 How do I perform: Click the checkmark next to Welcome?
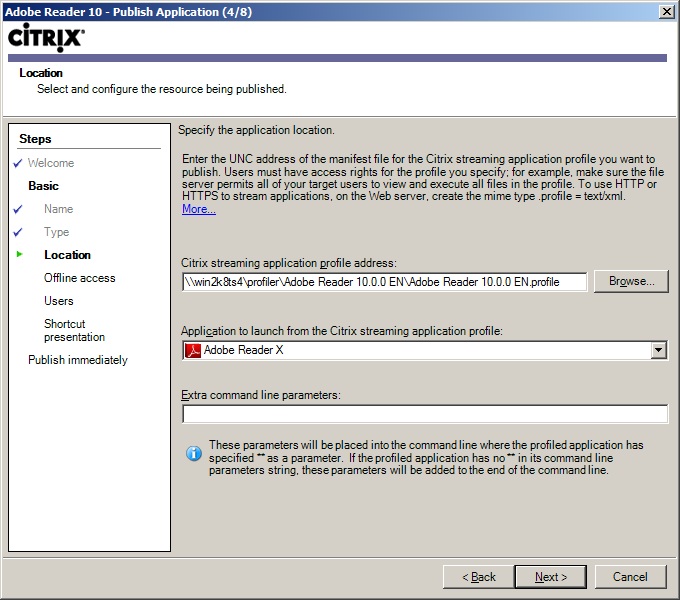(x=18, y=163)
